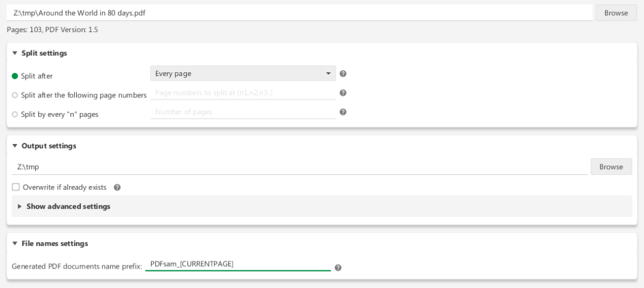Click the page numbers to split at field
Viewport: 644px width, 288px height.
click(243, 93)
